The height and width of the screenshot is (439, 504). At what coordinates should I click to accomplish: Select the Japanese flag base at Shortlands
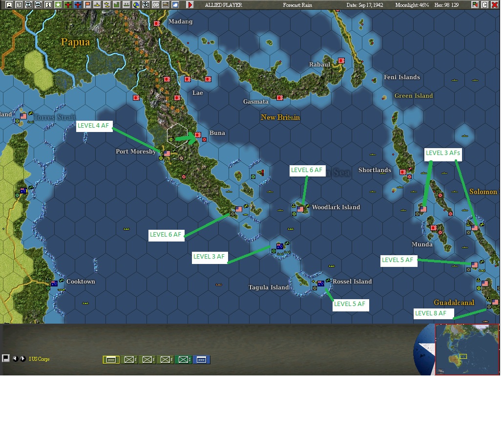403,172
